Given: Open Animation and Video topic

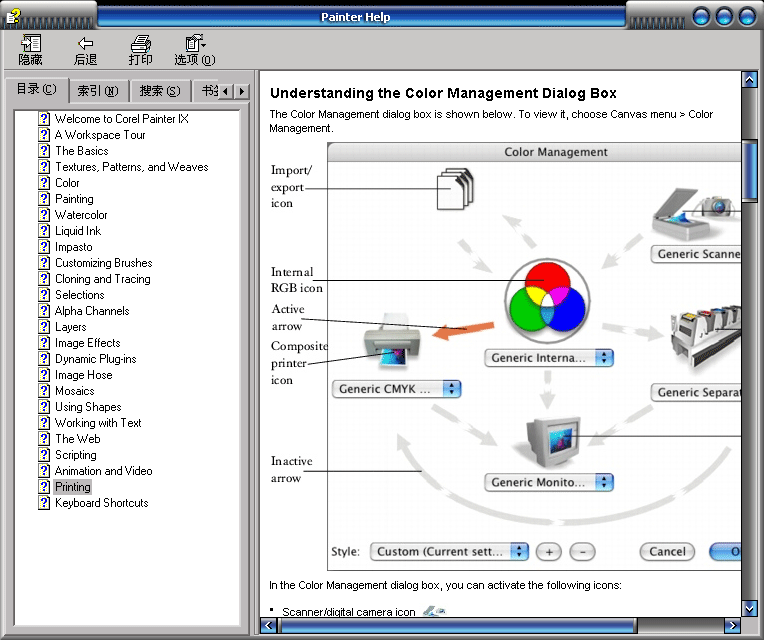Looking at the screenshot, I should tap(103, 471).
